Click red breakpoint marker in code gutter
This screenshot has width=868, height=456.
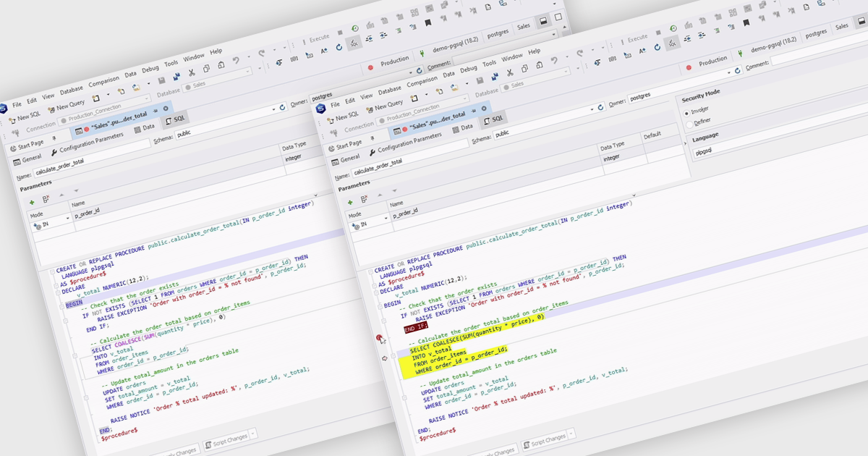(379, 337)
